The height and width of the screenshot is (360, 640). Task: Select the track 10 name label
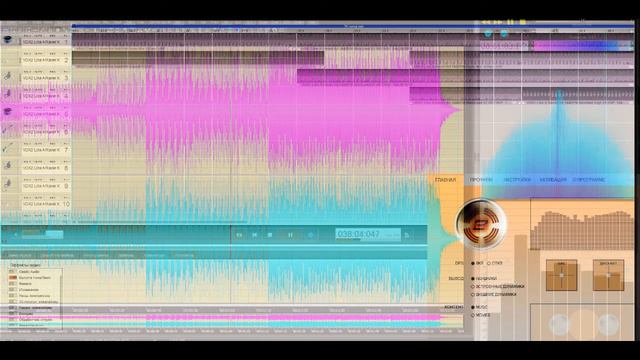(41, 204)
